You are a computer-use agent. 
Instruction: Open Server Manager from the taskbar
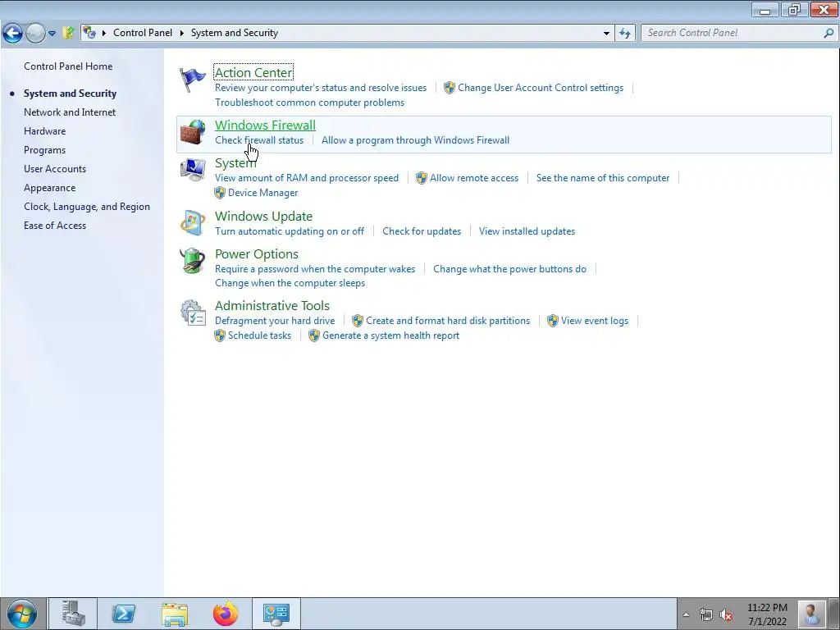(x=73, y=614)
